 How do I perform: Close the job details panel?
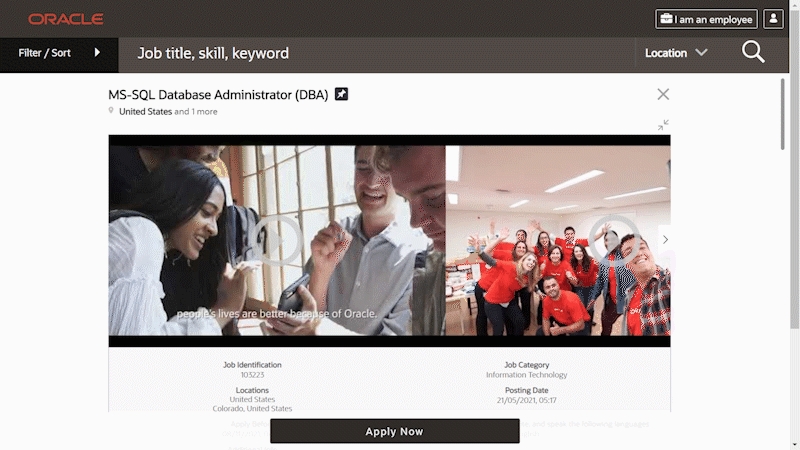(x=663, y=94)
